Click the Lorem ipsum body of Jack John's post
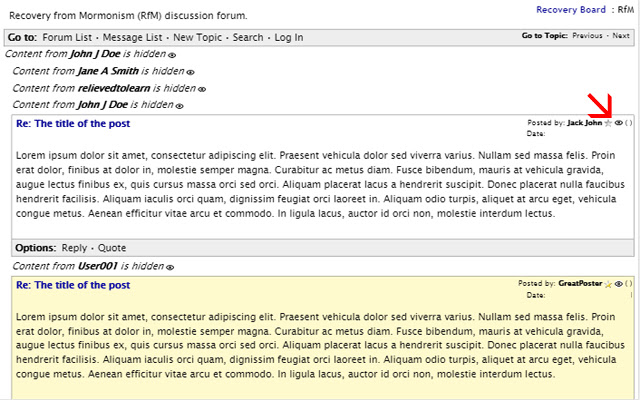 [x=320, y=184]
